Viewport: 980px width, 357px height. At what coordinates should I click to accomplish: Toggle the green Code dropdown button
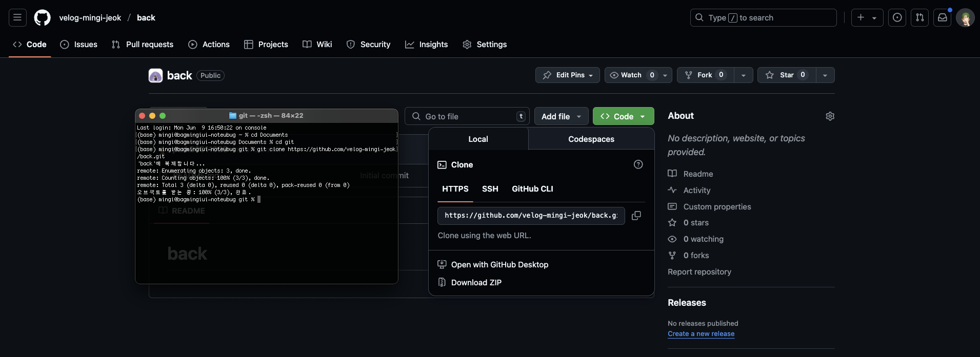click(624, 116)
